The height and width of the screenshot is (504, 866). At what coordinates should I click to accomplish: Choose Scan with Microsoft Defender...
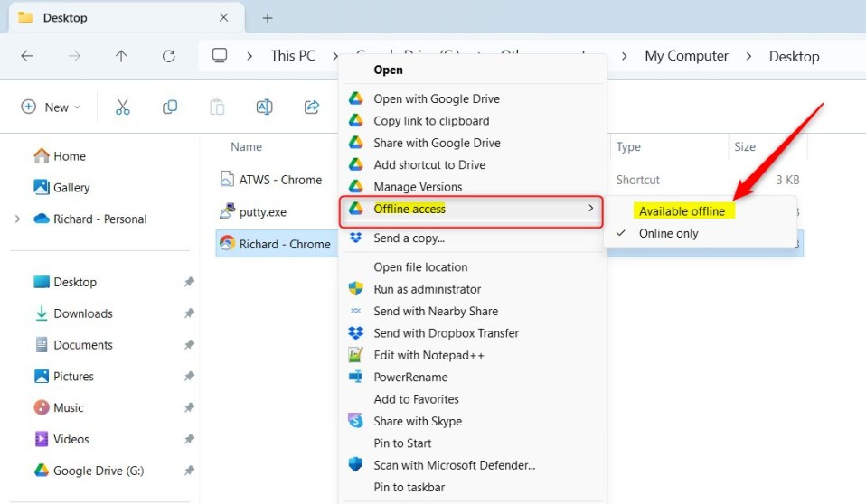tap(472, 465)
